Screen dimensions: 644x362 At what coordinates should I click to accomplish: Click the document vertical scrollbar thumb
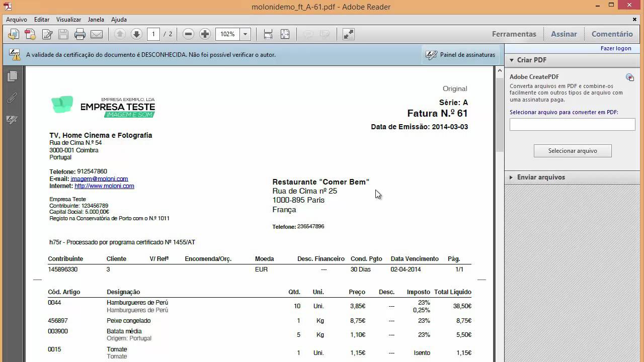(500, 115)
